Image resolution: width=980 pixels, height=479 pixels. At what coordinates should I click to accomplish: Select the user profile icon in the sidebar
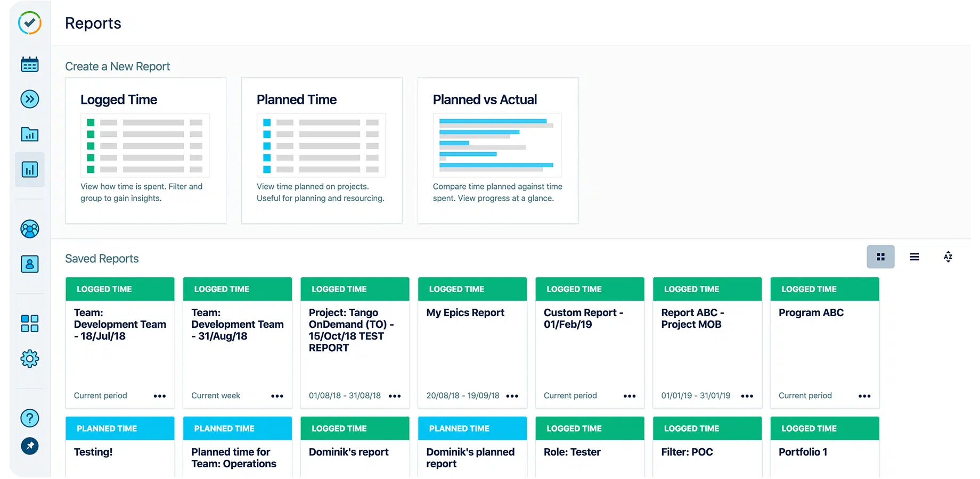click(x=30, y=264)
